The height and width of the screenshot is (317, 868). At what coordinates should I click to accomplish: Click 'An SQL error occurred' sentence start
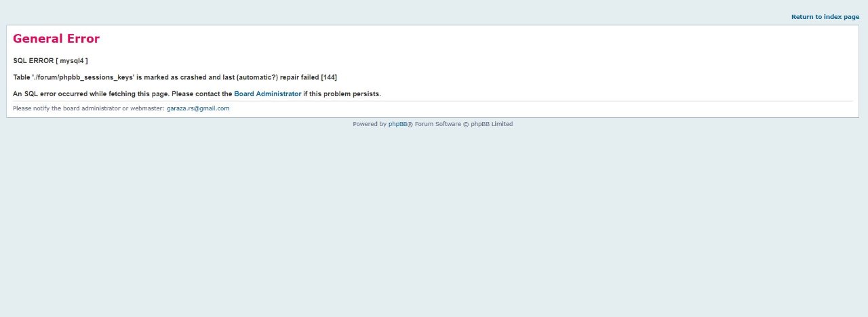(50, 94)
